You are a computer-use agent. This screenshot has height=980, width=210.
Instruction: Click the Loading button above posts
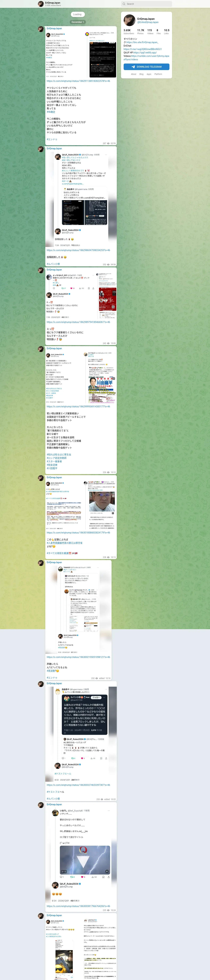[x=77, y=15]
